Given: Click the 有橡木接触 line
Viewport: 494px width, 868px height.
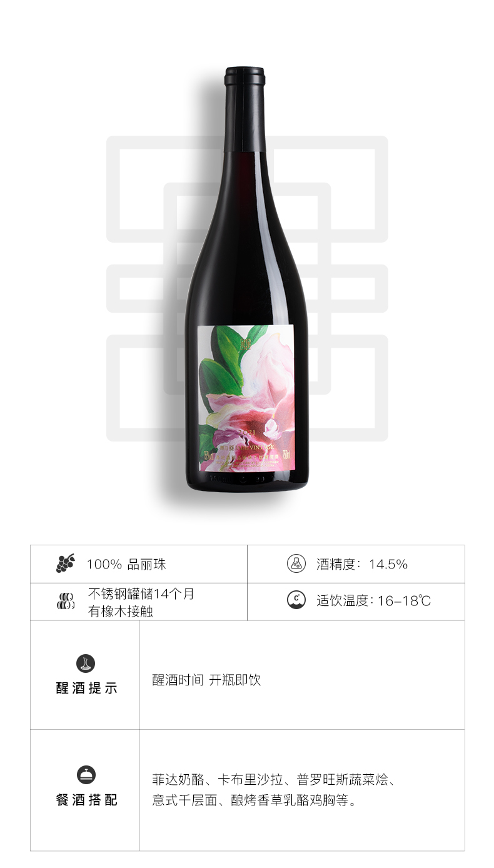Looking at the screenshot, I should click(x=121, y=612).
